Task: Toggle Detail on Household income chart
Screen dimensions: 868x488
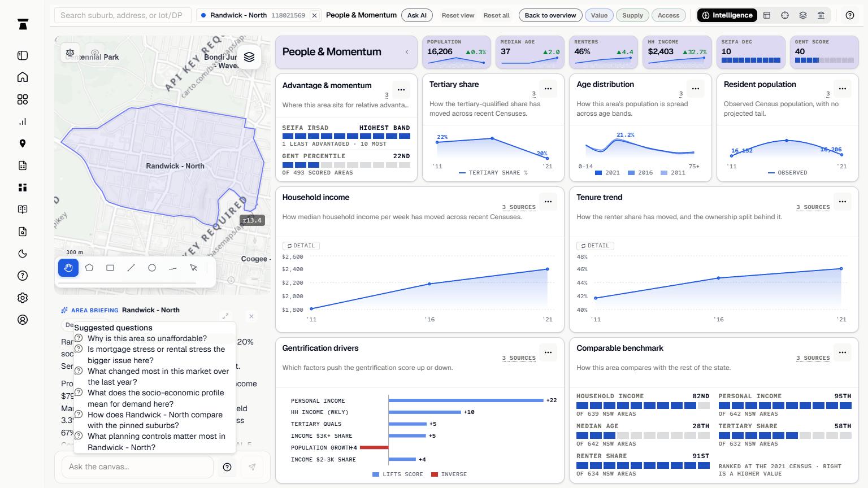Action: pos(301,246)
